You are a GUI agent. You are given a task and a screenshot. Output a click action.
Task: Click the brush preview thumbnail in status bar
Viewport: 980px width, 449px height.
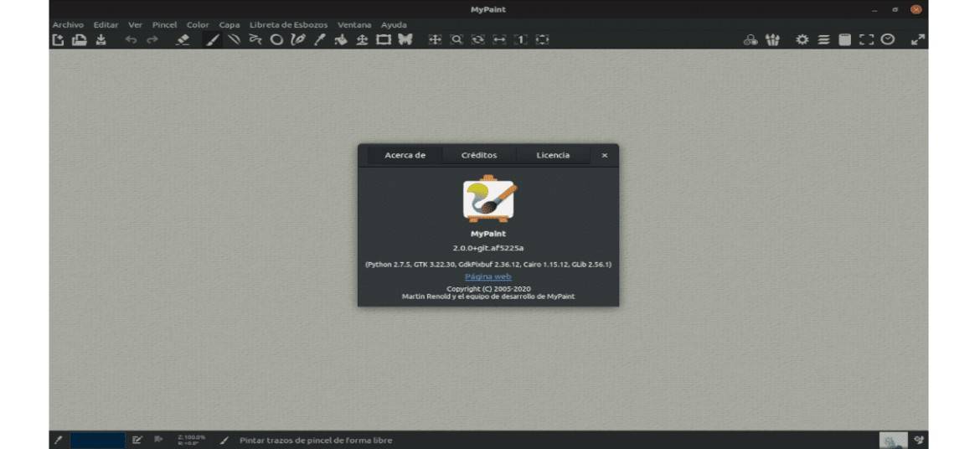pyautogui.click(x=893, y=441)
